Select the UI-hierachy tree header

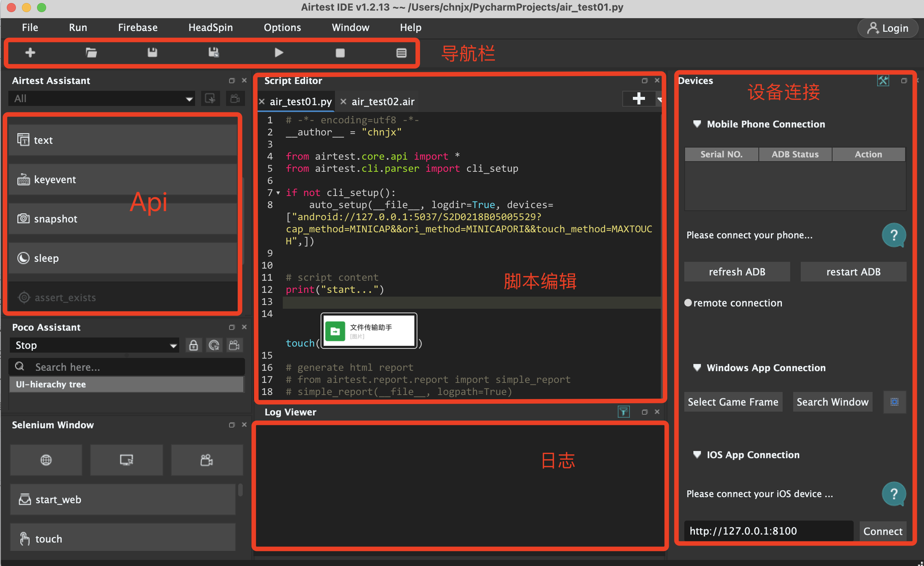coord(127,384)
